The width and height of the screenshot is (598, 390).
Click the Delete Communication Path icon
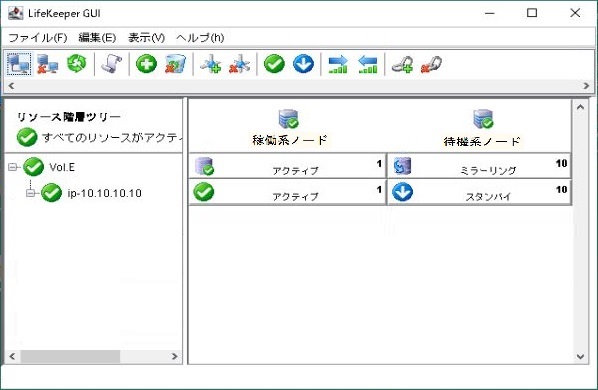click(x=240, y=64)
